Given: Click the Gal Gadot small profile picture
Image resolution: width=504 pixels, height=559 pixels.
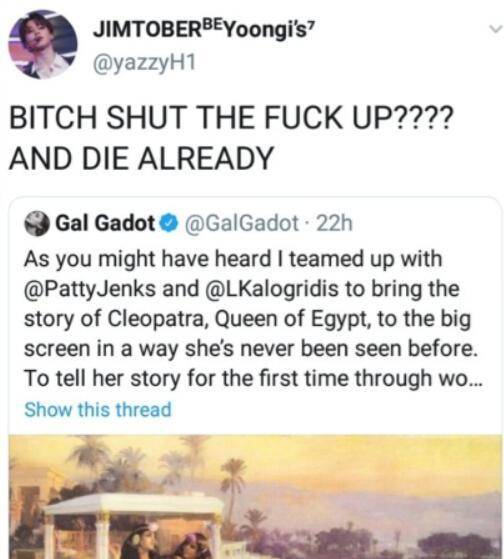Looking at the screenshot, I should point(37,224).
